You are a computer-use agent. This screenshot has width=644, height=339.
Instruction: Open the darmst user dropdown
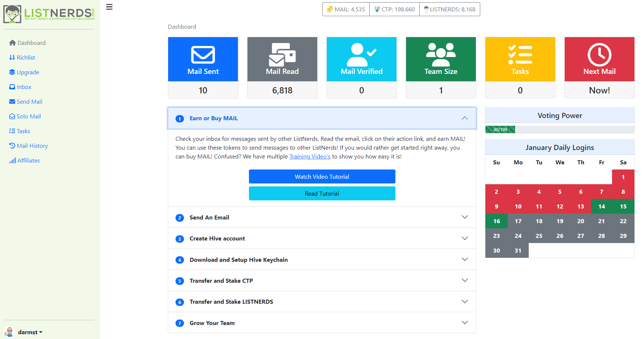pyautogui.click(x=30, y=332)
